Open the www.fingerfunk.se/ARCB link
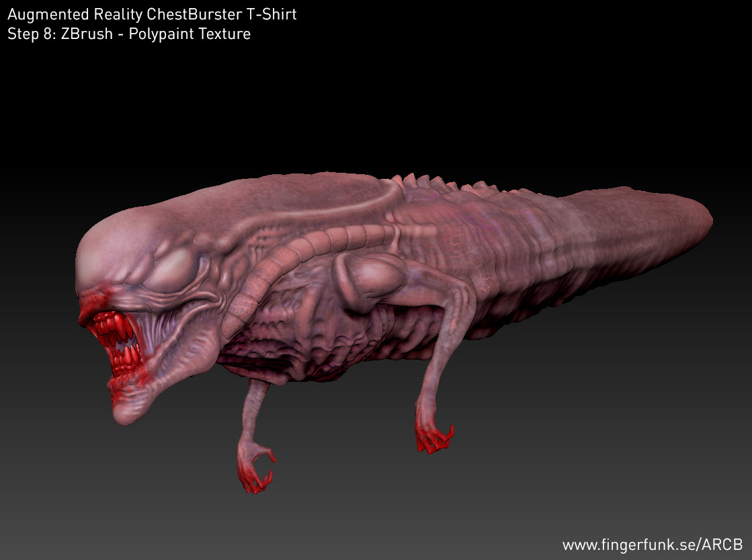This screenshot has width=752, height=560. point(653,545)
